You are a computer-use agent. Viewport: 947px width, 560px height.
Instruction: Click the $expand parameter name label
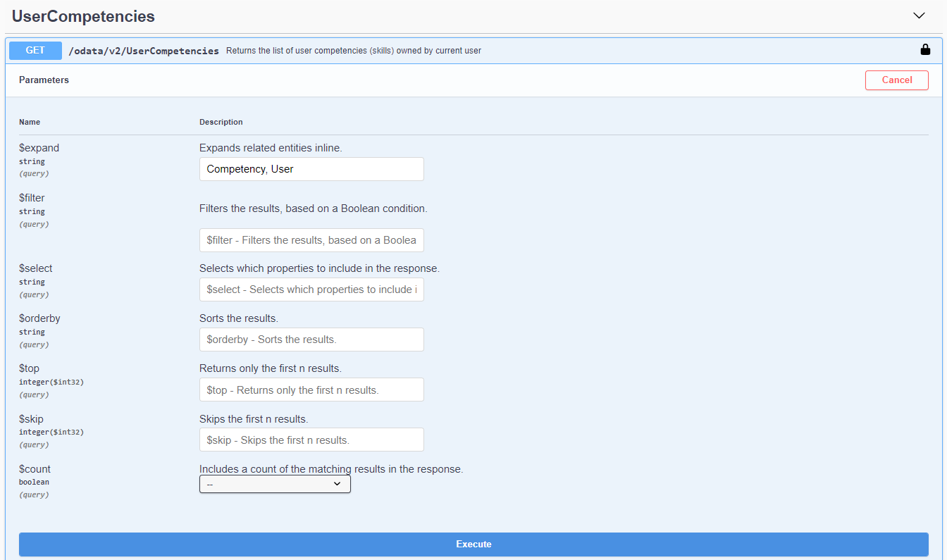click(x=39, y=148)
